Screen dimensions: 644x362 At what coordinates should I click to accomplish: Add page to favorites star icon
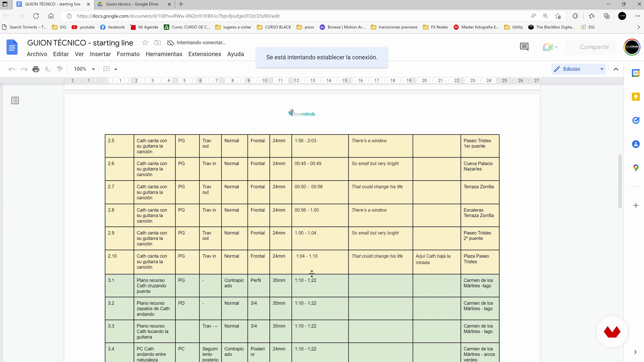click(558, 16)
